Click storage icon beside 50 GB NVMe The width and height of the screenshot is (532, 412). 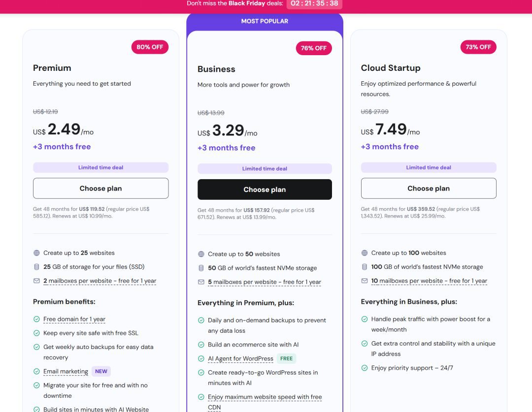point(201,268)
